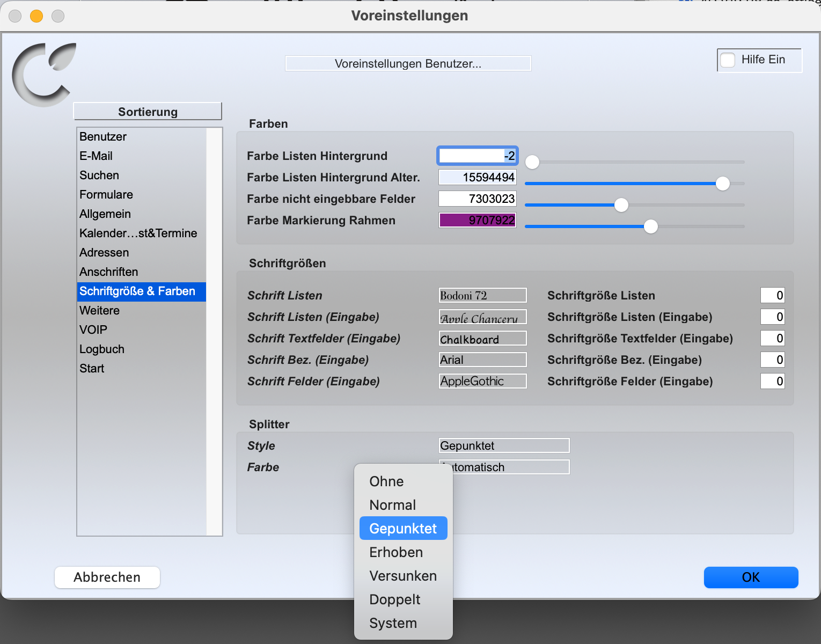Select Gepunktet in the style popup menu

tap(403, 529)
